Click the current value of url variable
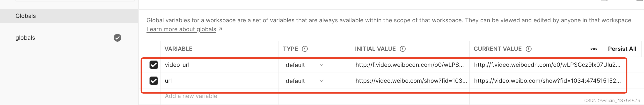 (547, 81)
